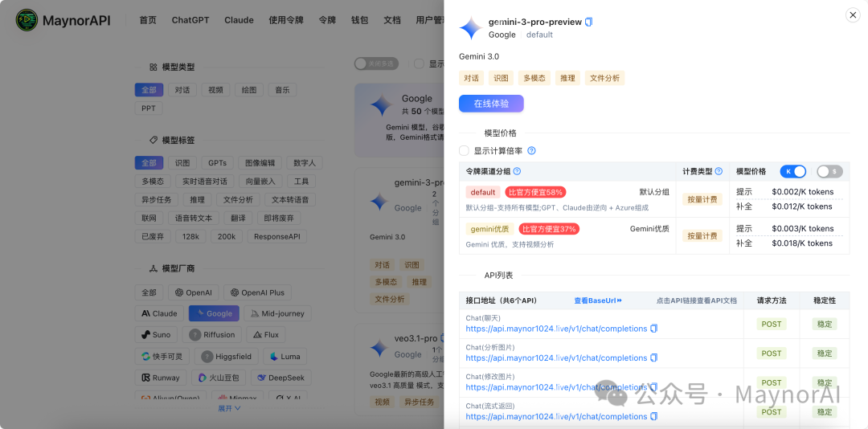Copy the Chat(聊天) endpoint URL
The image size is (868, 429).
click(x=653, y=329)
